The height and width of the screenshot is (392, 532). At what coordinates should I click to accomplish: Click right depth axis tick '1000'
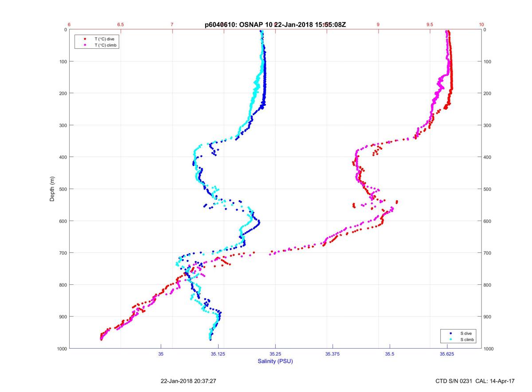[489, 349]
